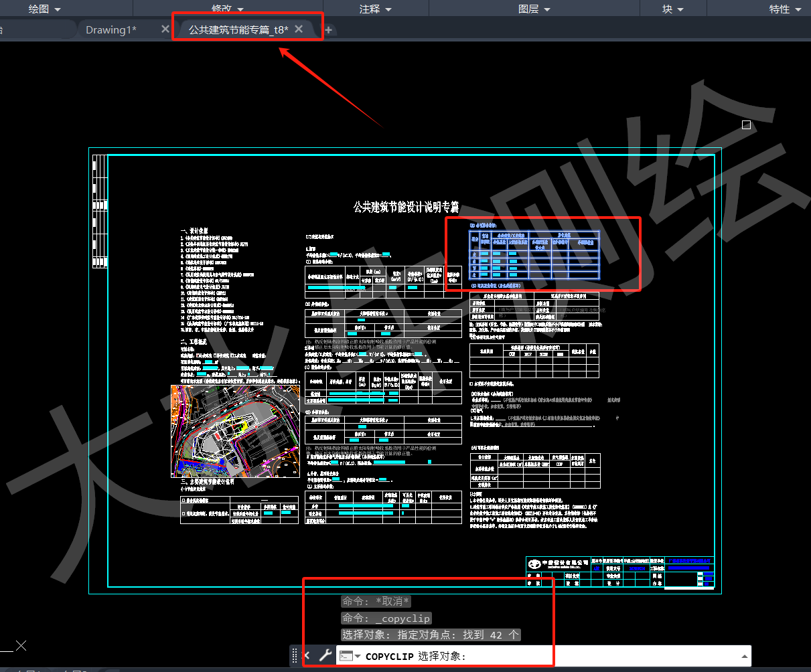Add a new drawing tab with plus

point(329,29)
